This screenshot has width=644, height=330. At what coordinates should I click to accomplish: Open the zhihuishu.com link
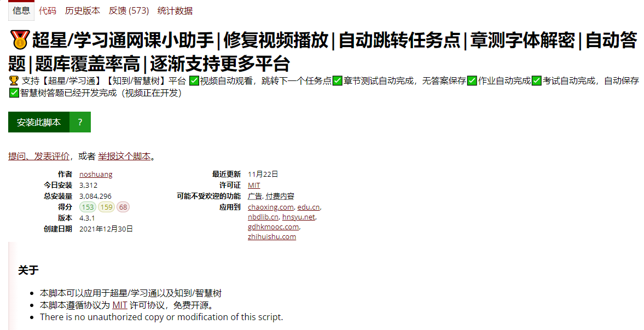pos(272,236)
